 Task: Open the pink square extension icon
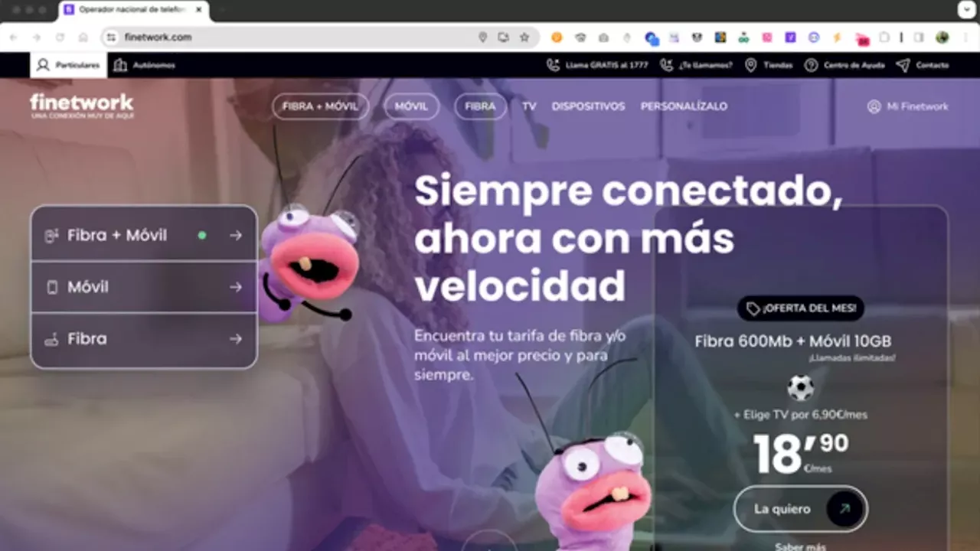766,37
